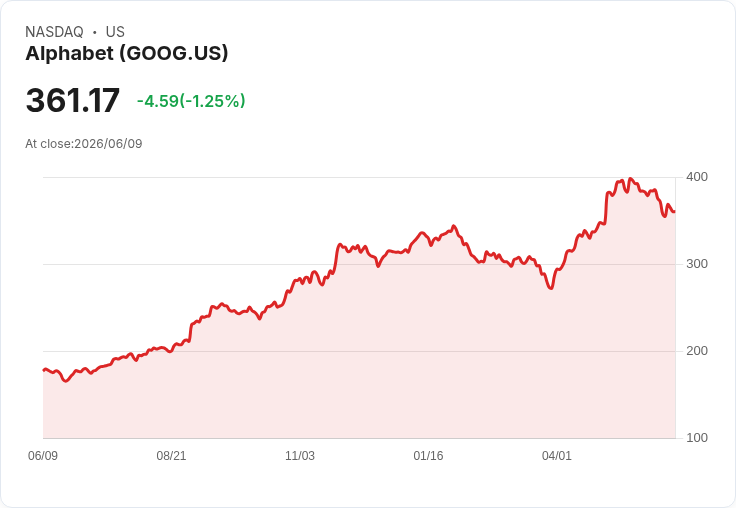Screen dimensions: 736x508
Task: Click the 400 y-axis price label
Action: (x=697, y=177)
